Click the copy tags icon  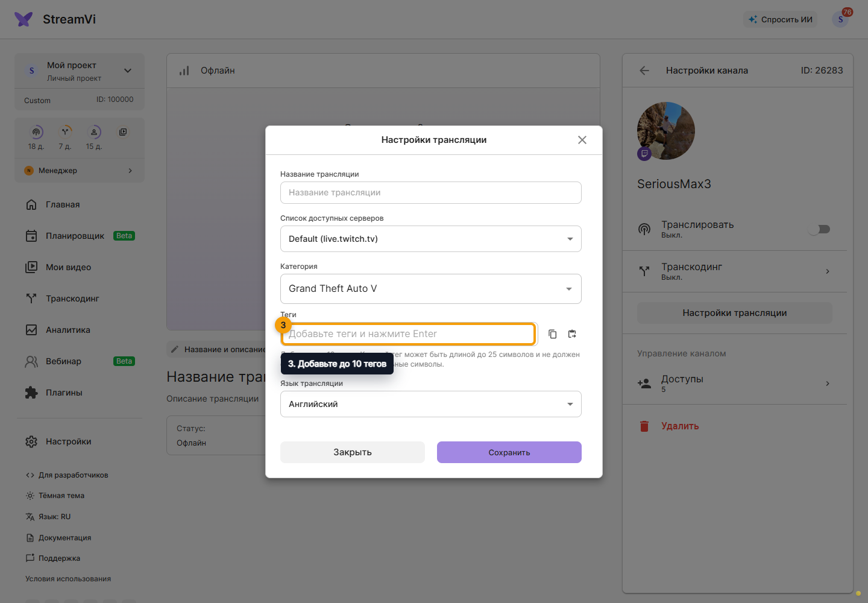(x=552, y=334)
